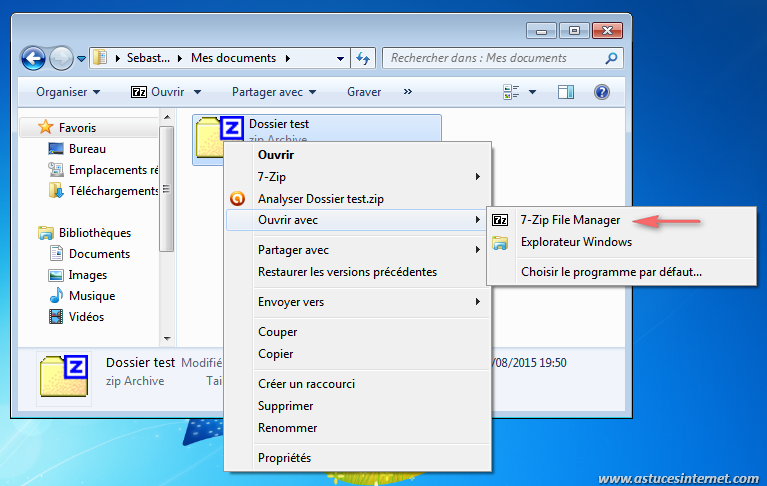Click the folder icon in address bar
Image resolution: width=767 pixels, height=486 pixels.
100,58
